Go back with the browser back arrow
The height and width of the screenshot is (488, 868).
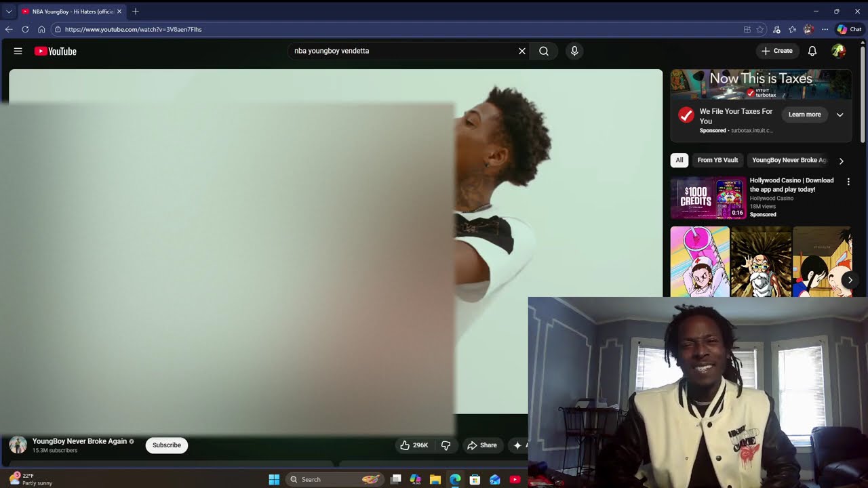[x=9, y=29]
